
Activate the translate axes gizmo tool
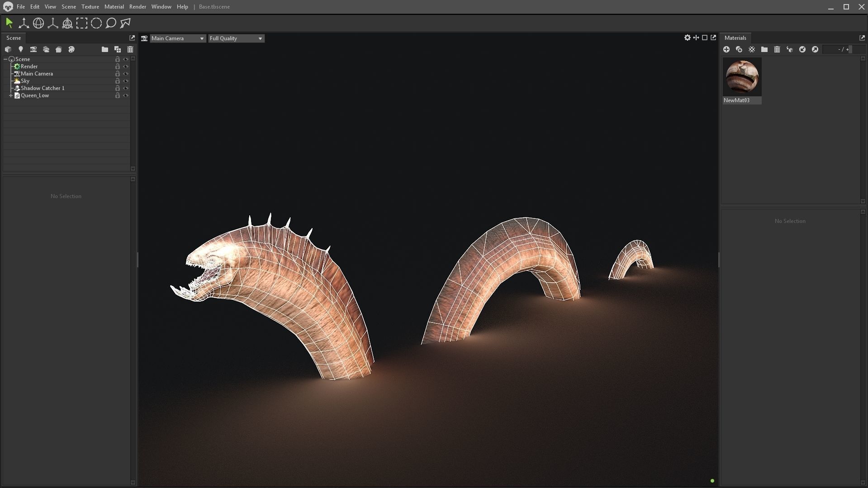pyautogui.click(x=24, y=23)
